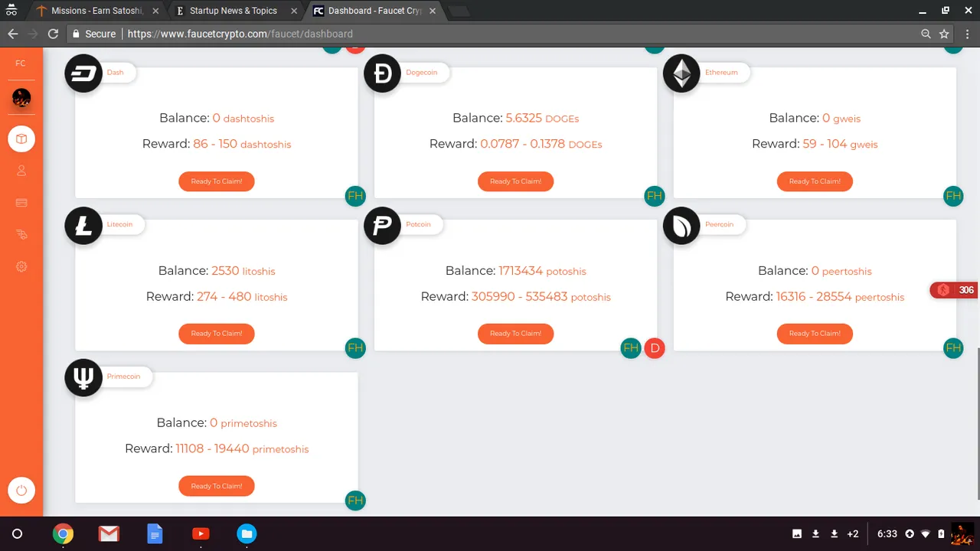This screenshot has width=980, height=551.
Task: Click the FH badge on Peercoin card
Action: coord(953,348)
